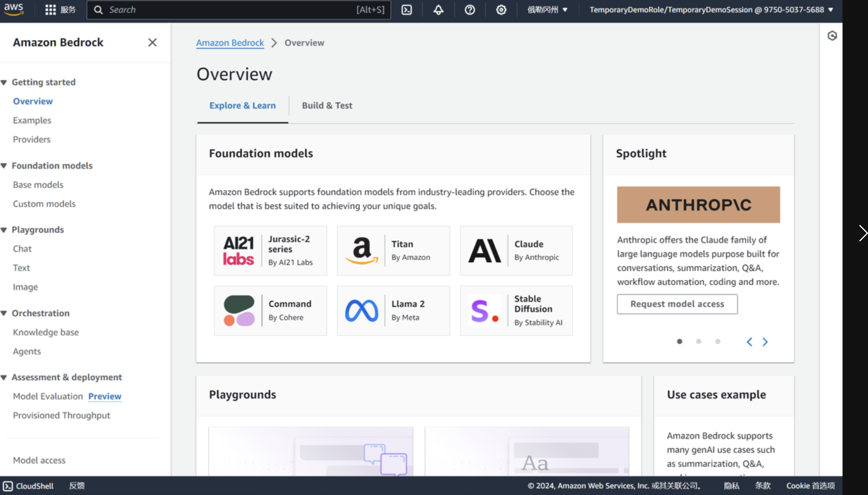Open the region selector dropdown

[x=547, y=10]
